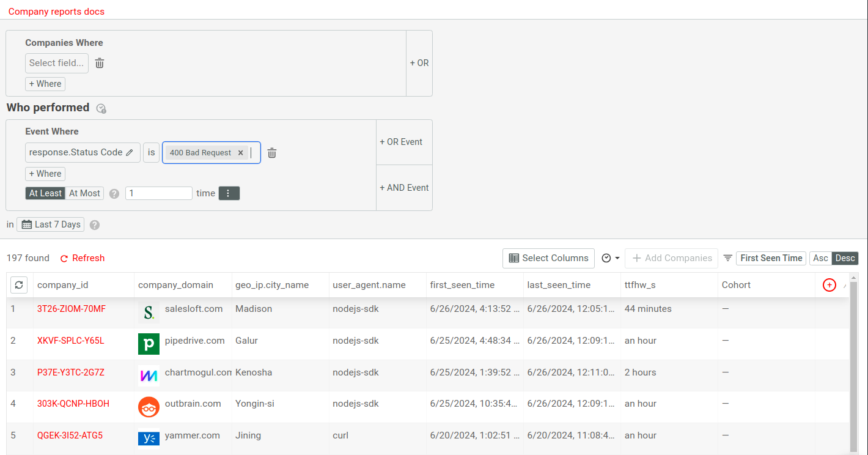This screenshot has height=455, width=868.
Task: Open the Last 7 Days date picker
Action: tap(51, 224)
